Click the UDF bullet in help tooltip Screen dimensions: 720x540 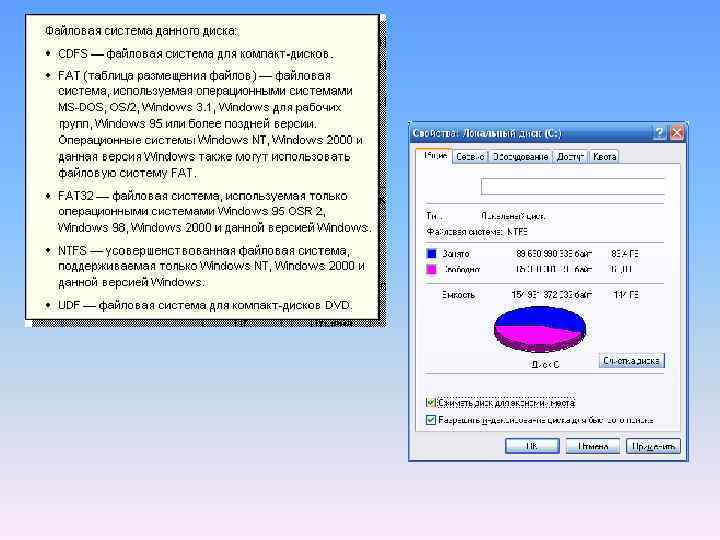tap(48, 305)
